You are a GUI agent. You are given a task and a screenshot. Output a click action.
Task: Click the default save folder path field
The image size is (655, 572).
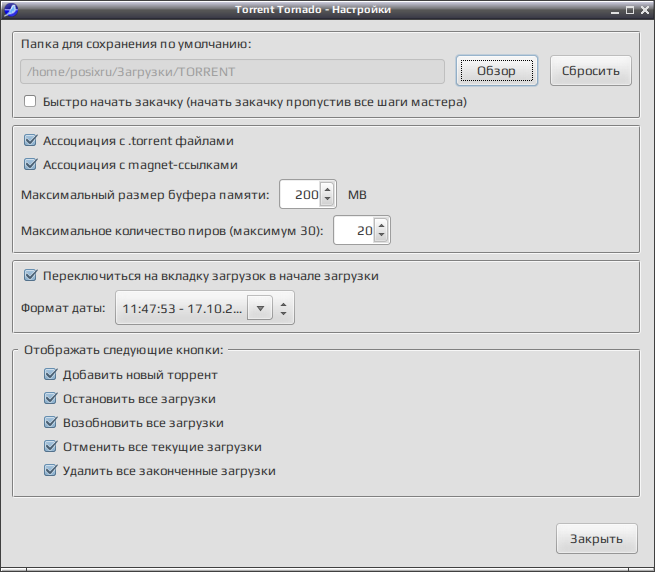coord(232,71)
